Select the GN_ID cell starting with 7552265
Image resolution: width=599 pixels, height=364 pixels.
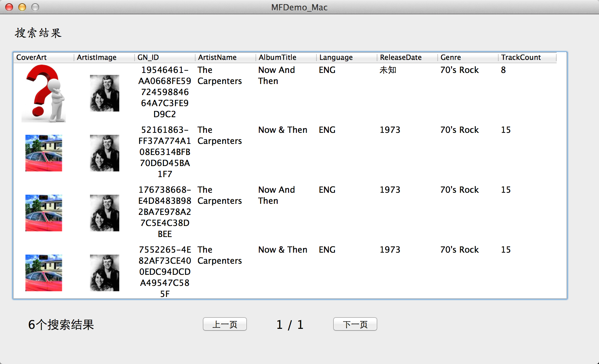point(165,272)
